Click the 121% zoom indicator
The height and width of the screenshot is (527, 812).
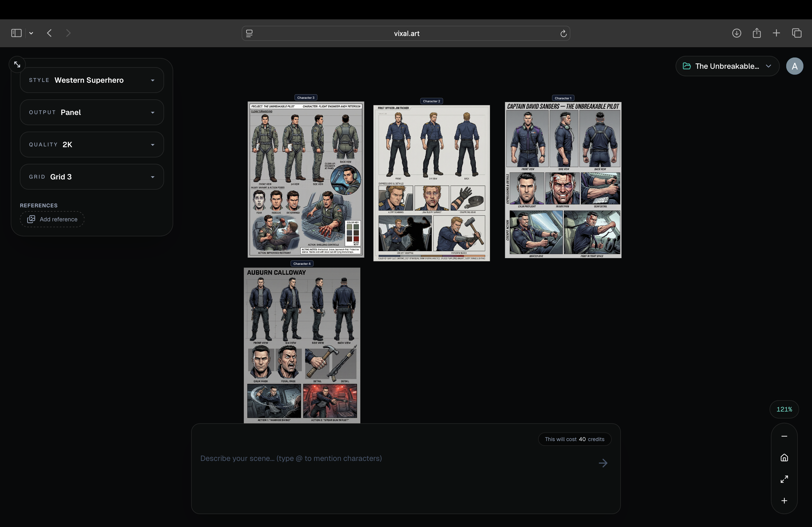tap(784, 410)
